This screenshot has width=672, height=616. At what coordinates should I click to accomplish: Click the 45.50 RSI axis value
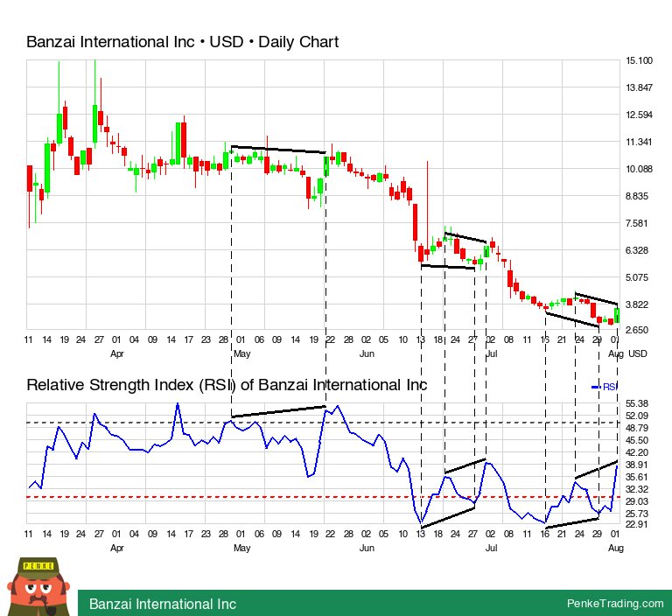(x=637, y=440)
